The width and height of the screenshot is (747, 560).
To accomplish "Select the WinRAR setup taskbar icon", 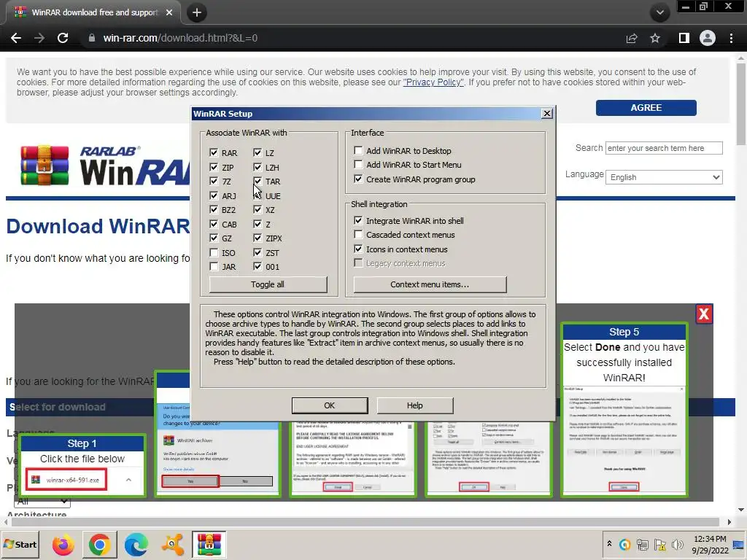I will (209, 545).
